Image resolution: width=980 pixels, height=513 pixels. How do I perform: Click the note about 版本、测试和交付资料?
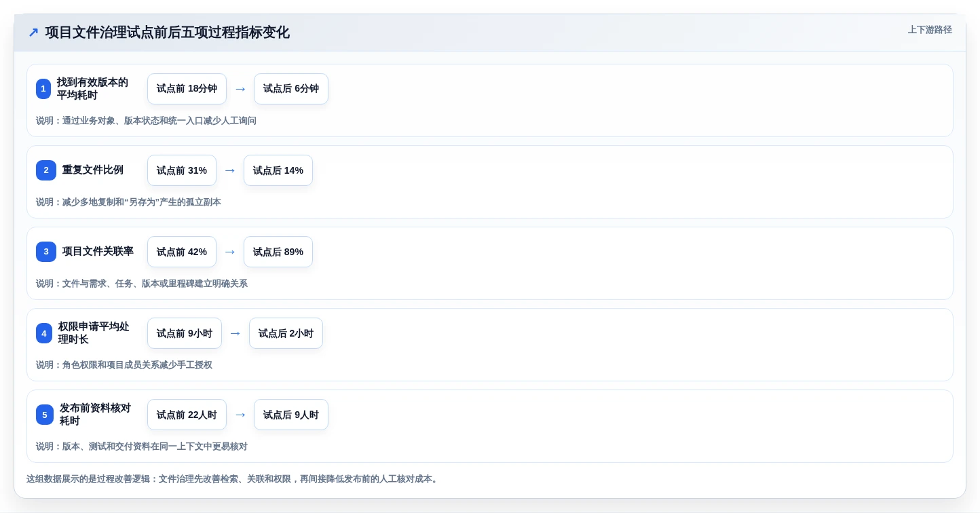coord(142,446)
